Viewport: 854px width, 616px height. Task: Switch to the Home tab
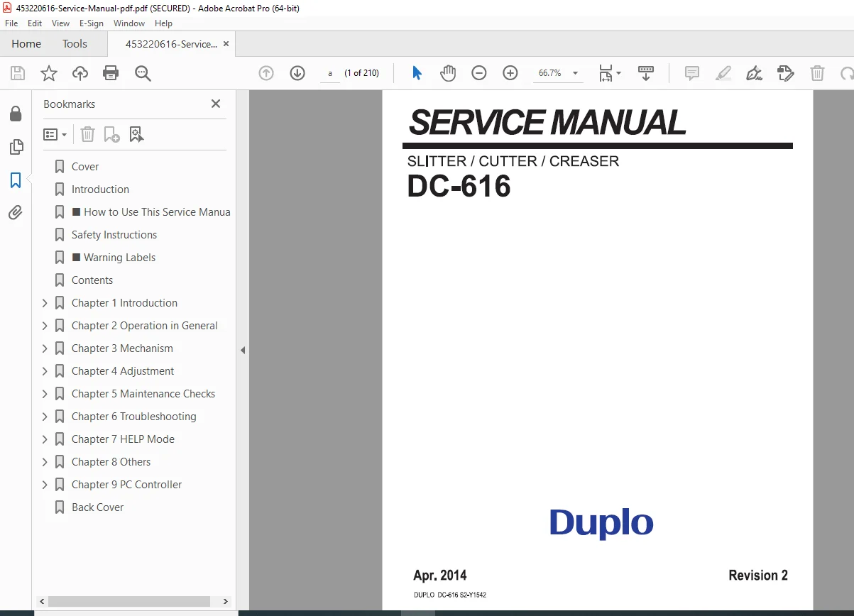(x=26, y=44)
